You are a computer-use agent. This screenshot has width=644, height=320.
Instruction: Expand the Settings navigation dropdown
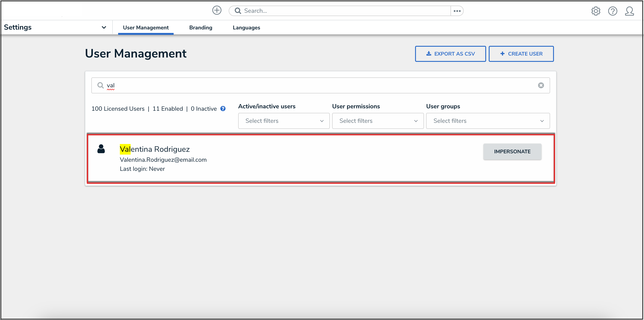[x=104, y=27]
